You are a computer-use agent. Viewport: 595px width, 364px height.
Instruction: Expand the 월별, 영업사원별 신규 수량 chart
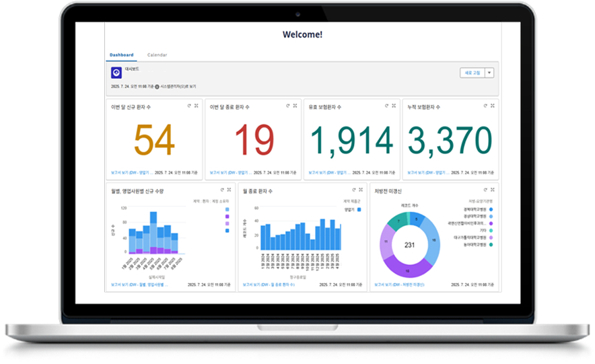click(230, 190)
